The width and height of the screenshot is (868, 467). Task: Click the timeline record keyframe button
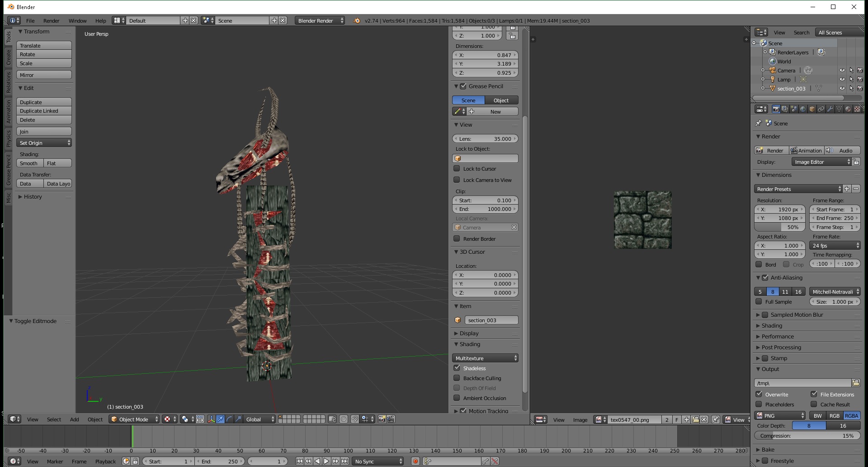[415, 461]
